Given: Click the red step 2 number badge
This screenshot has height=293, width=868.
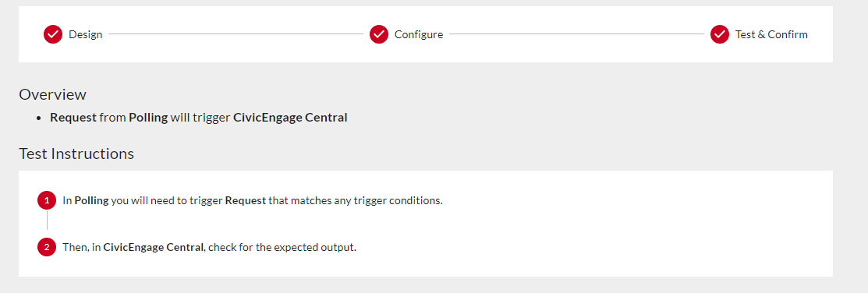Looking at the screenshot, I should tap(47, 247).
